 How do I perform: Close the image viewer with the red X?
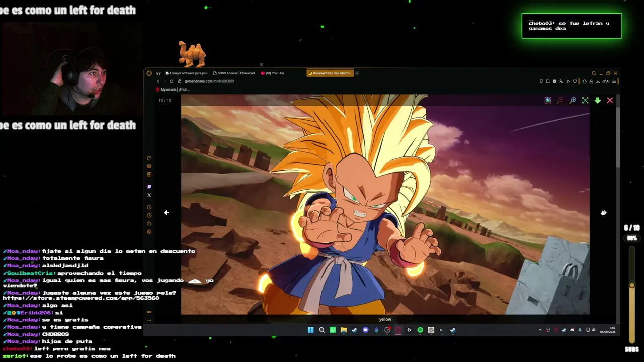[610, 101]
